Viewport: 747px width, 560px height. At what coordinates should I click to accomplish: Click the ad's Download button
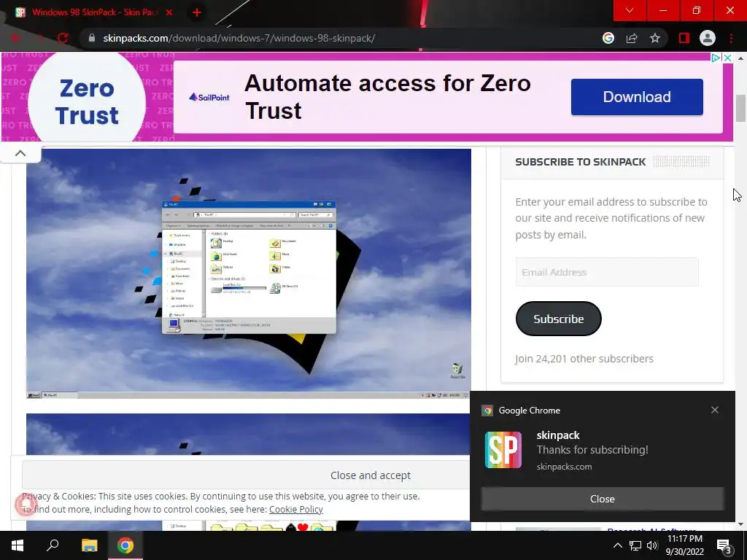[x=637, y=97]
